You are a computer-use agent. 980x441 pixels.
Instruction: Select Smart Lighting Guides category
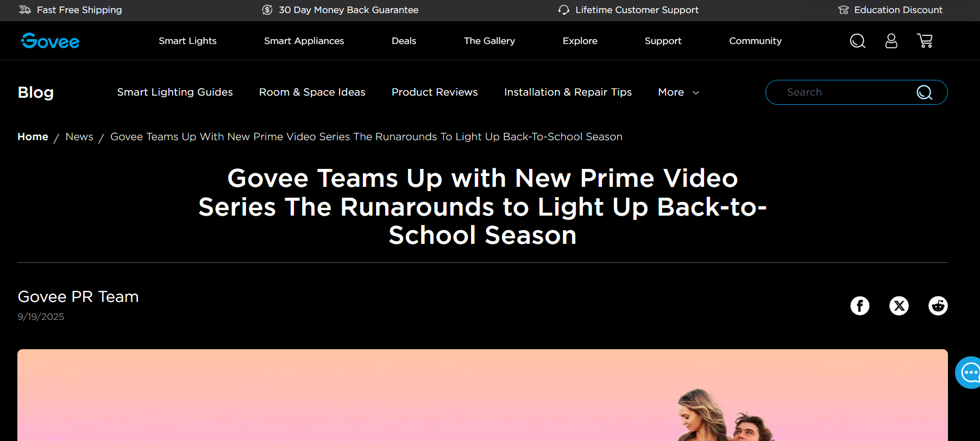click(x=175, y=92)
